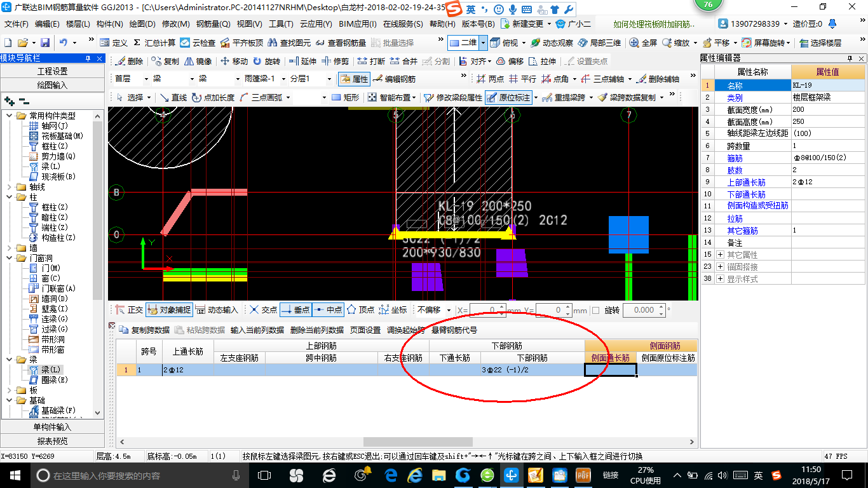Click 悬臂钢筋代号 cantilever rebar code

[x=454, y=330]
